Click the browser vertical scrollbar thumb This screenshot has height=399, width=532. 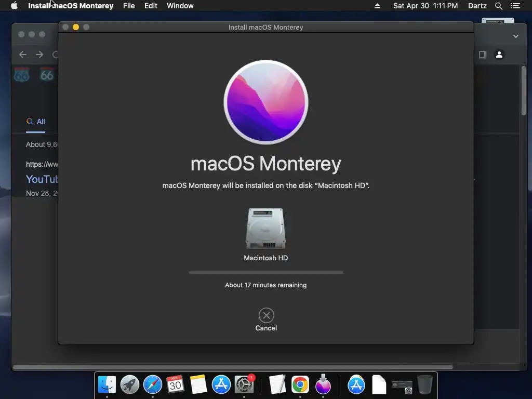524,90
